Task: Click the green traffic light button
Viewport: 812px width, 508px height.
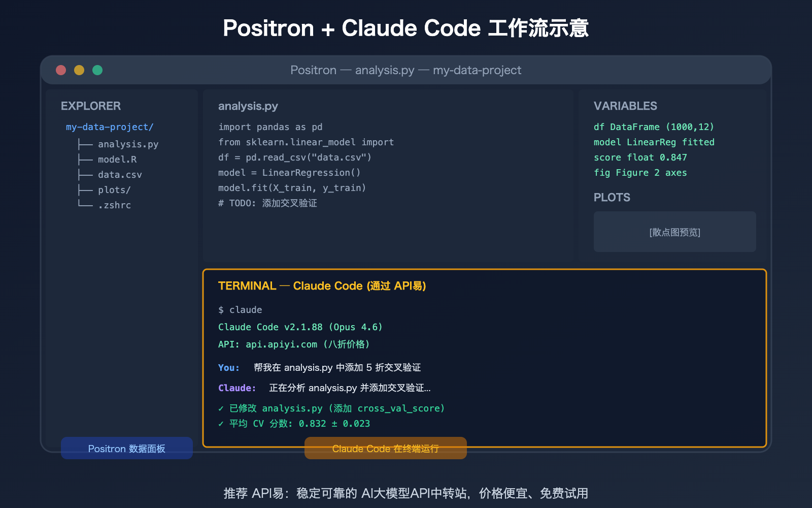Action: 97,70
